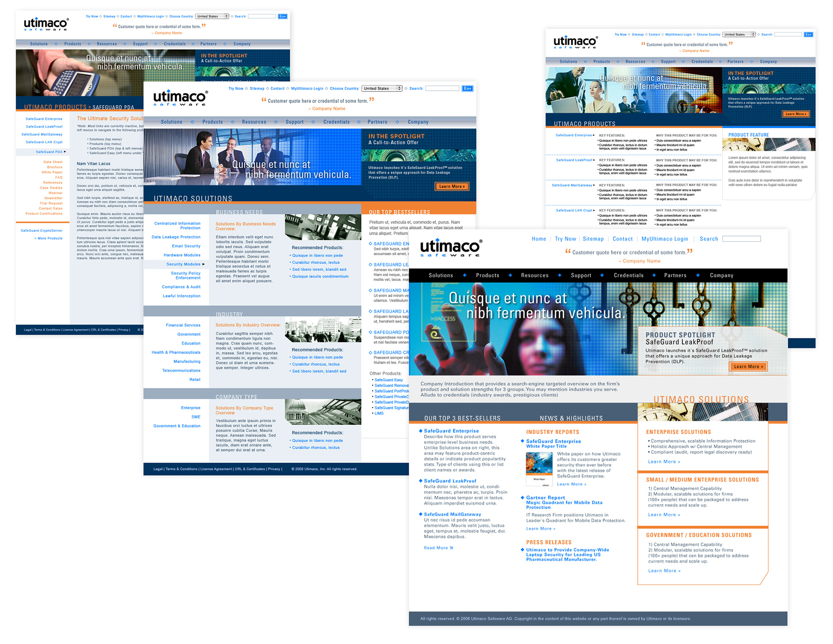Select Data Leakage Protection in Business Needs
This screenshot has width=833, height=644.
[176, 237]
